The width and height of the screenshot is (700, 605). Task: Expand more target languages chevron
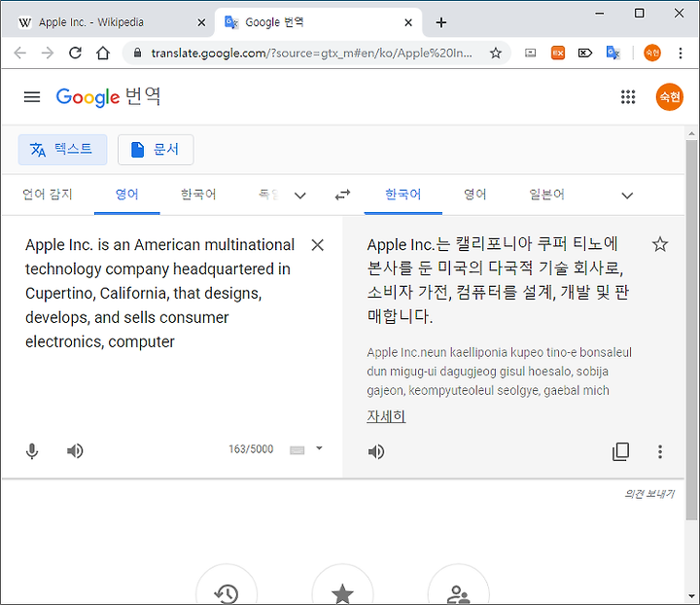(627, 196)
